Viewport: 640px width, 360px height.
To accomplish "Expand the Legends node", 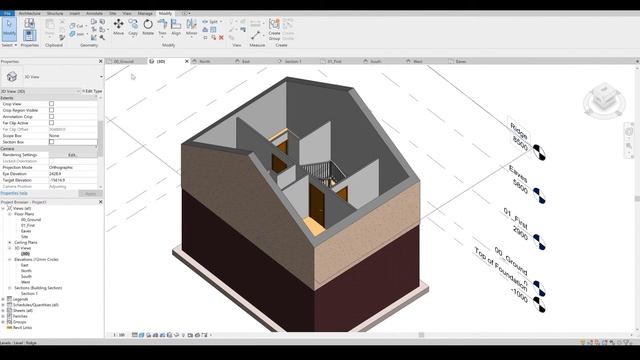I will tap(3, 299).
